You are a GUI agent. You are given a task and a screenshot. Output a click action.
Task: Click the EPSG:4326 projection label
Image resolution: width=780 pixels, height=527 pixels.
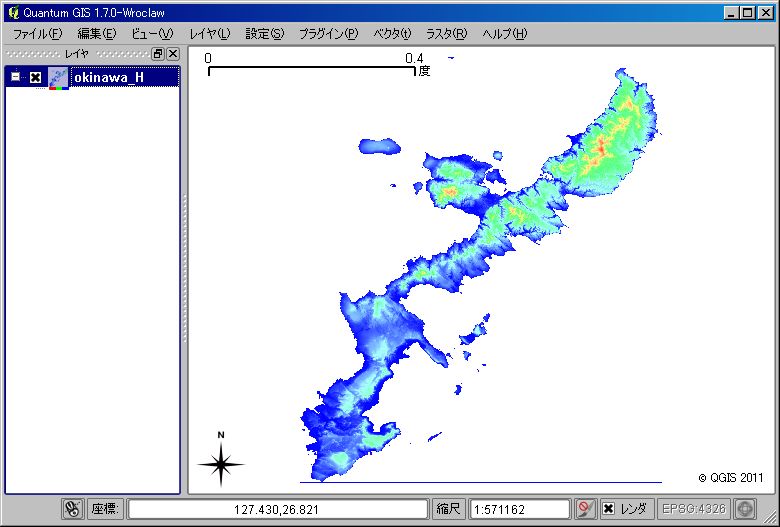click(693, 509)
